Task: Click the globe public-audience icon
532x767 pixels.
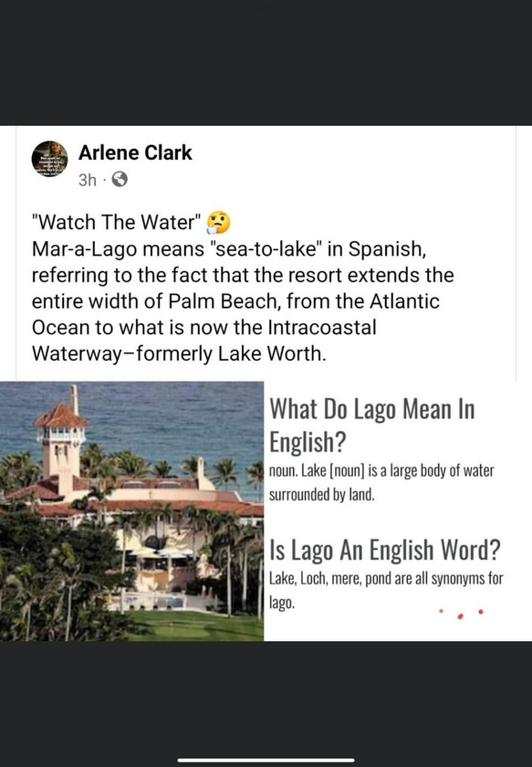Action: point(120,180)
